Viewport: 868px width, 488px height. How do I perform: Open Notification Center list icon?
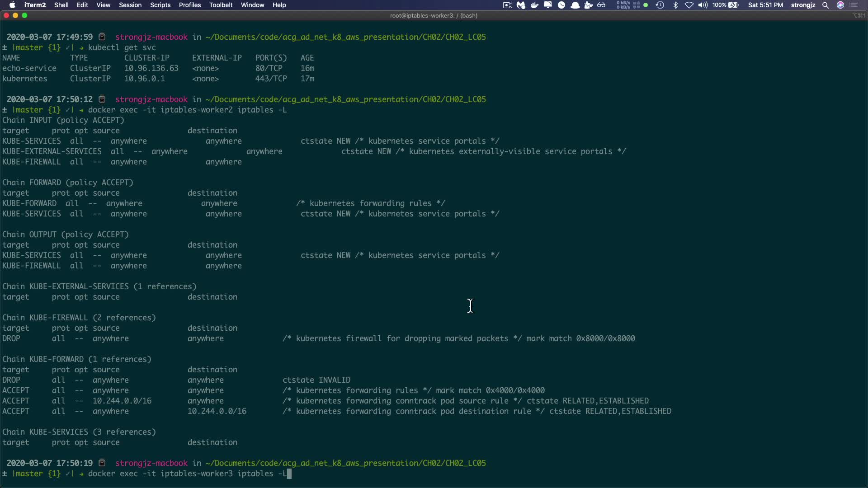pos(854,5)
